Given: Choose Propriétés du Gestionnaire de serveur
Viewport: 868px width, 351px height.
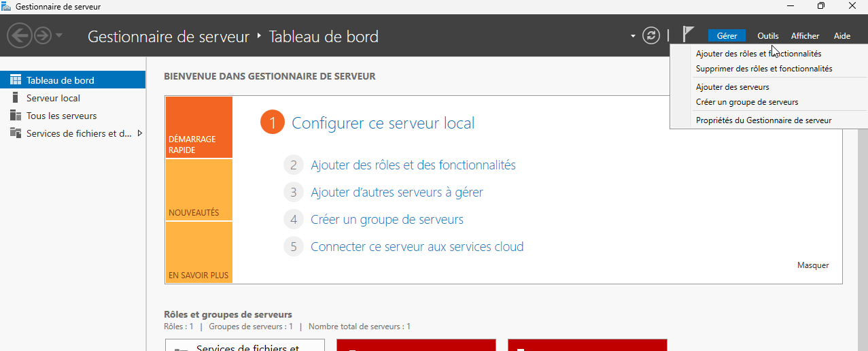Looking at the screenshot, I should click(763, 120).
